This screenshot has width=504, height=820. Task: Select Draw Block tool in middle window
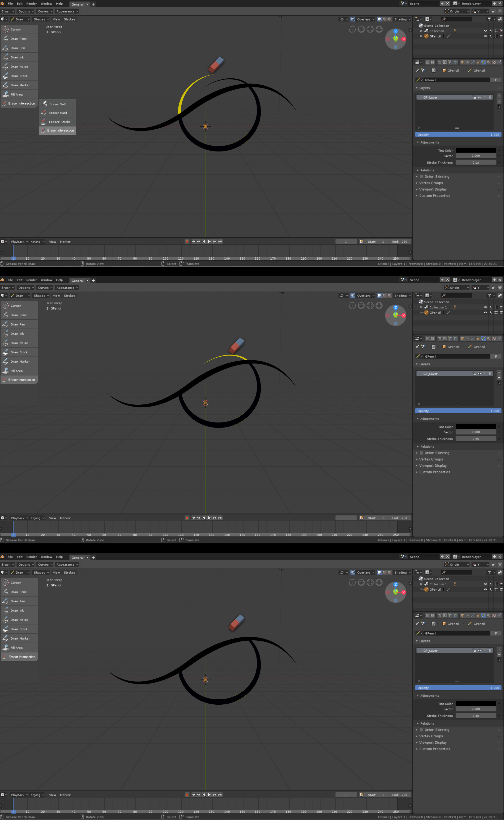pyautogui.click(x=19, y=352)
